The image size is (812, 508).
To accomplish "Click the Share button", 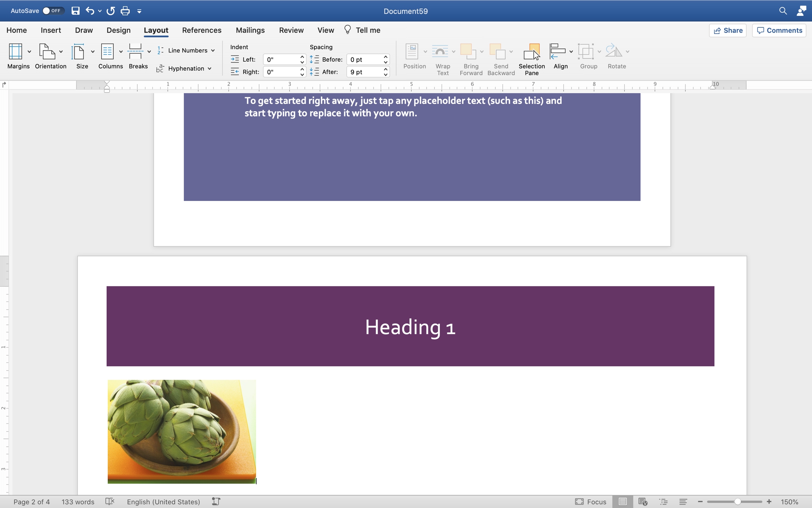I will tap(728, 30).
